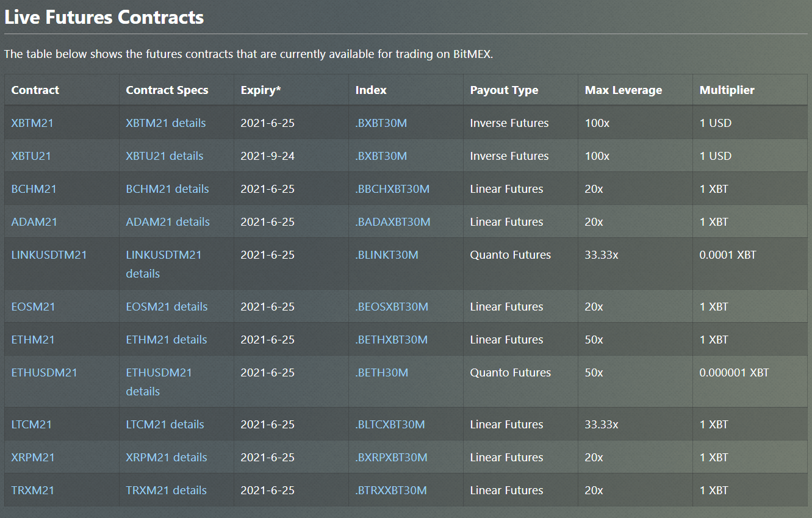This screenshot has height=518, width=812.
Task: Open the .BADAXBT30M index link
Action: 392,222
